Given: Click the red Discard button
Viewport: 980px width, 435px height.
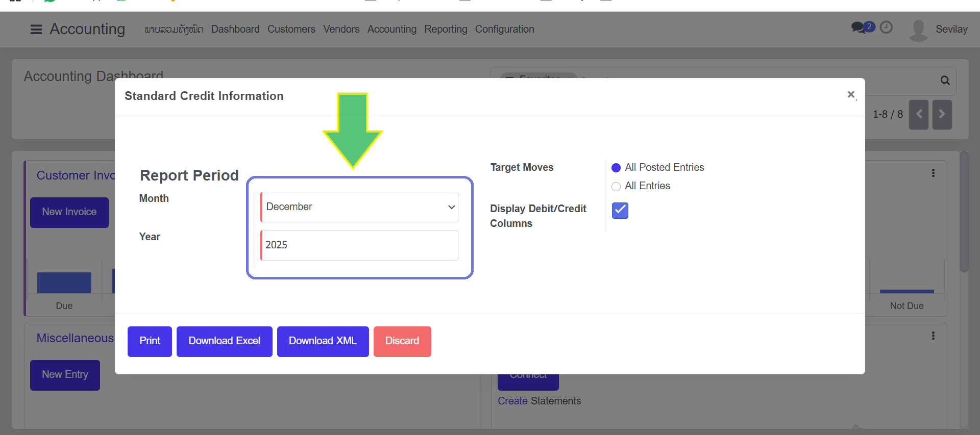Looking at the screenshot, I should click(x=402, y=341).
